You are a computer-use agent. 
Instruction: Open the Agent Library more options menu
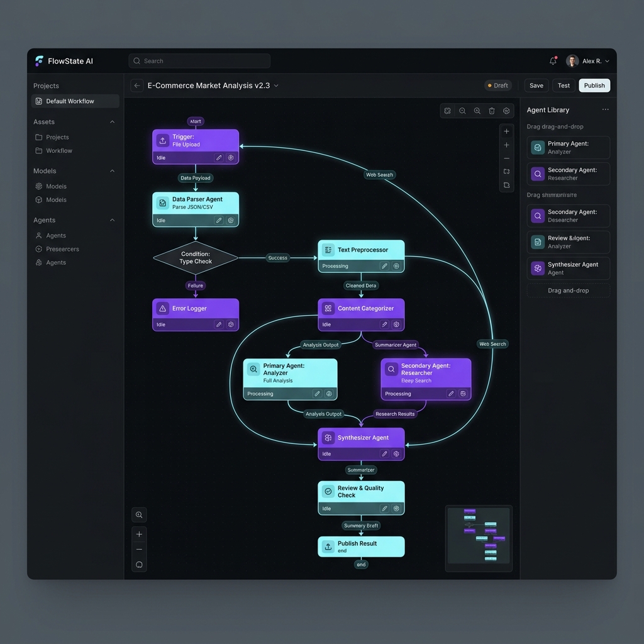606,109
